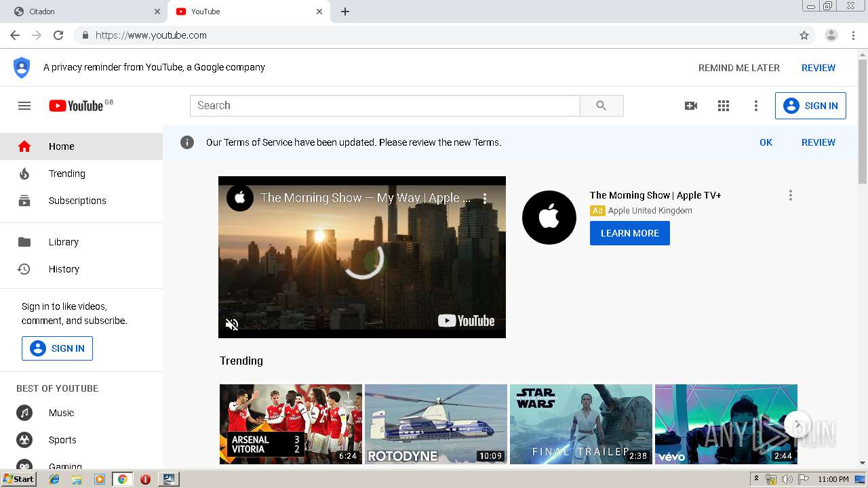Click the privacy shield icon

[22, 68]
